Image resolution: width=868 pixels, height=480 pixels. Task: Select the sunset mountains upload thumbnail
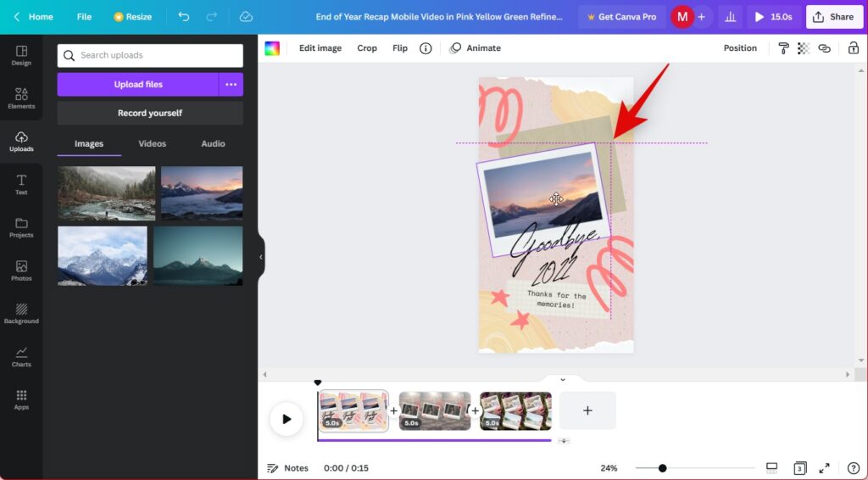[x=202, y=193]
